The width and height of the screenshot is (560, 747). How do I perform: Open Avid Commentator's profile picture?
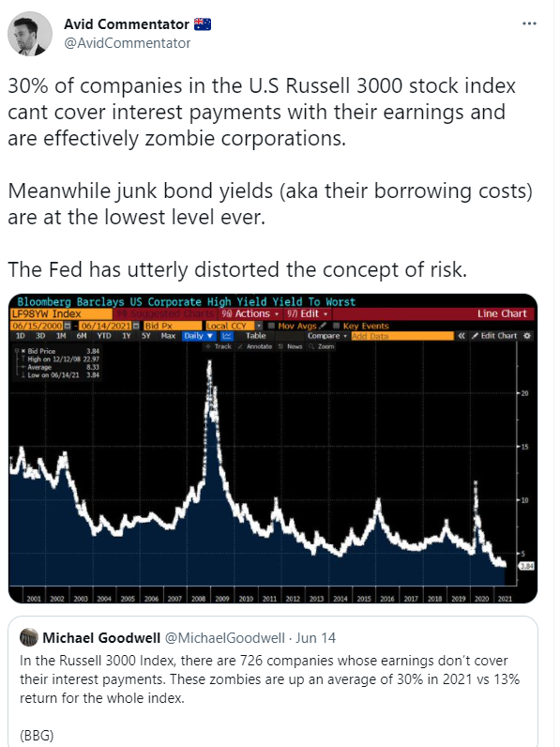pos(29,34)
